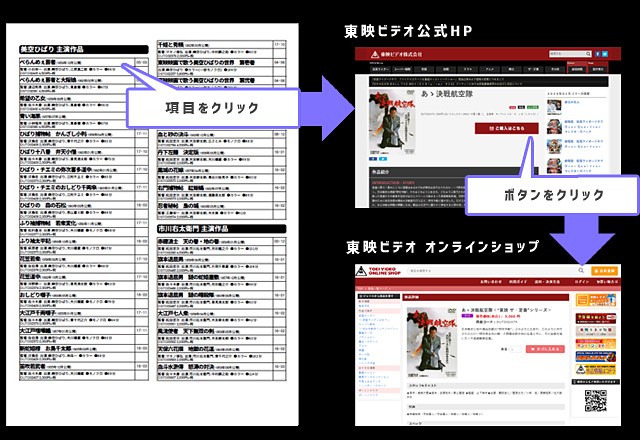Image resolution: width=640 pixels, height=440 pixels.
Task: Click the 血と砂の決斗 entry in the list
Action: [x=222, y=138]
